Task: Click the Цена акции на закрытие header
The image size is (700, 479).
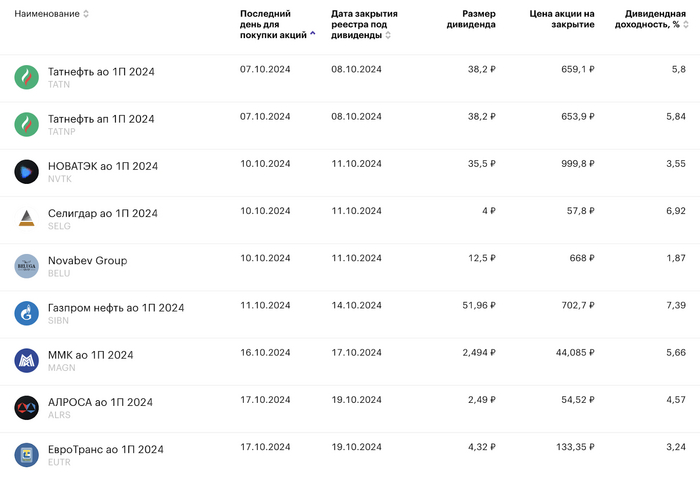Action: pos(562,20)
